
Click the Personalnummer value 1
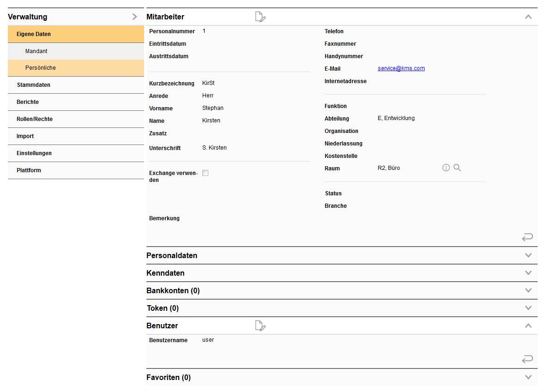click(x=204, y=31)
